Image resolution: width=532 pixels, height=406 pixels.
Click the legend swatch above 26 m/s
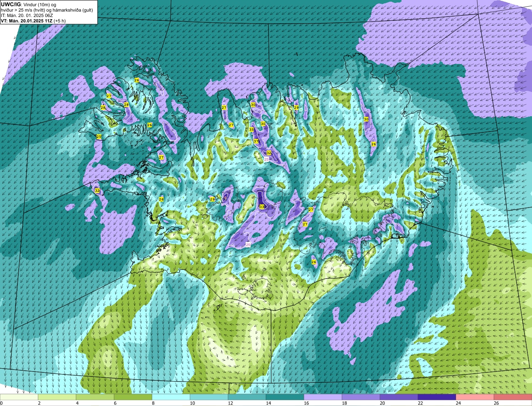pyautogui.click(x=513, y=397)
